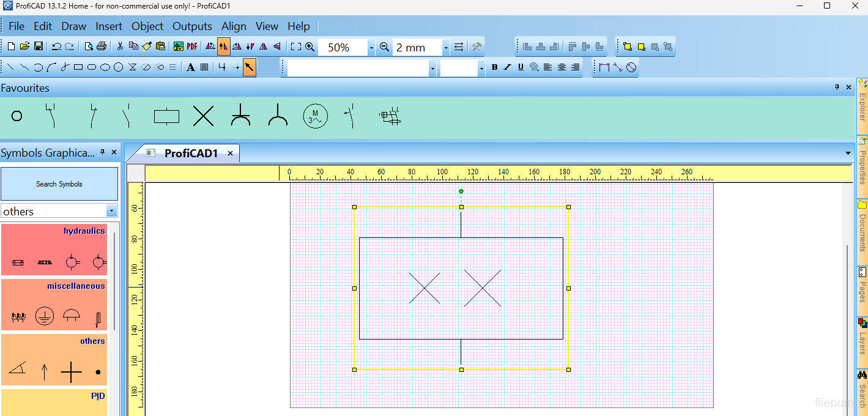Pick the 3-phase motor symbol in Favourites
The image size is (868, 416).
(315, 116)
